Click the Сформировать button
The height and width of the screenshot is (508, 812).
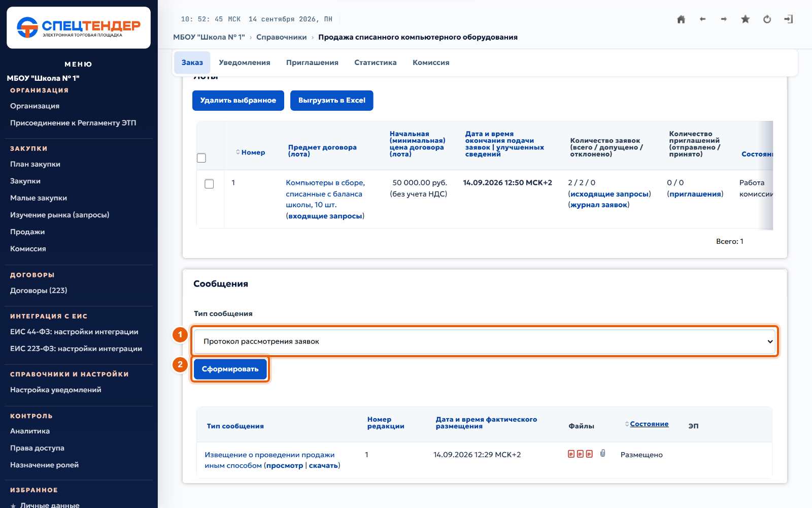point(230,369)
